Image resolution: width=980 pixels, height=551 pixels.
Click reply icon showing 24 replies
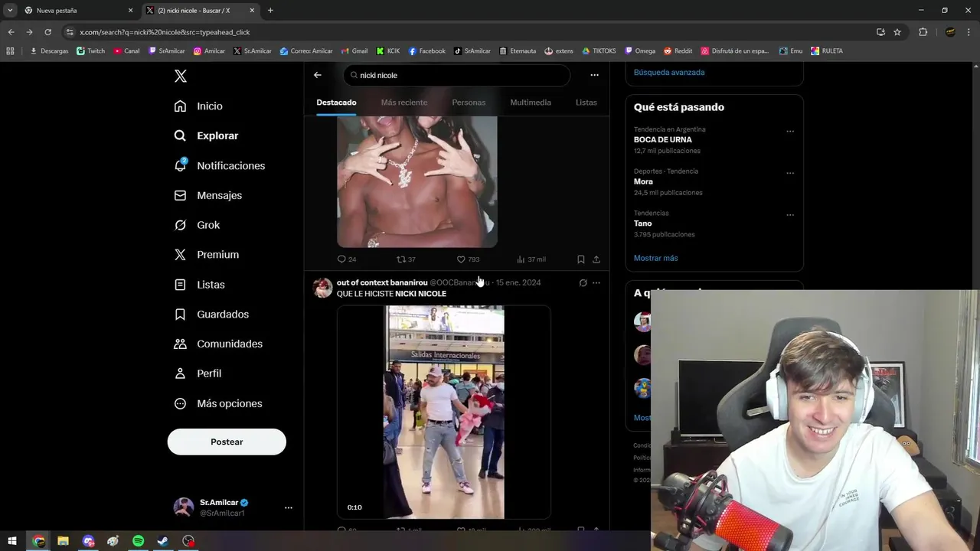point(347,259)
